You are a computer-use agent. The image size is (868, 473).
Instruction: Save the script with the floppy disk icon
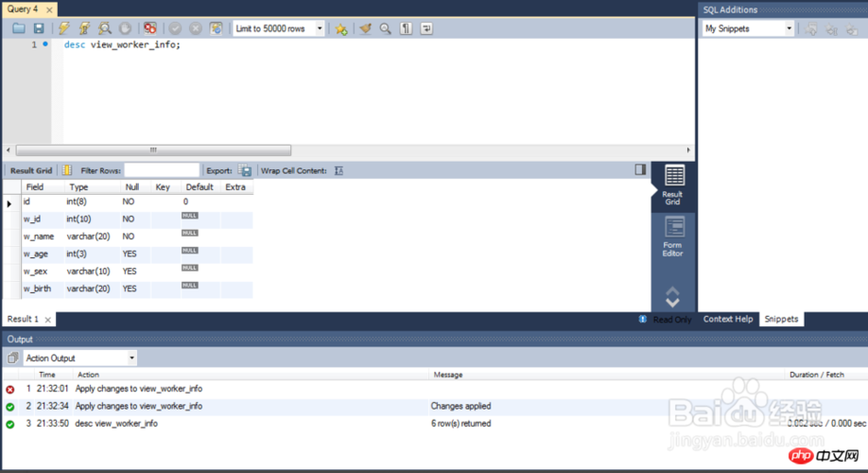point(39,28)
